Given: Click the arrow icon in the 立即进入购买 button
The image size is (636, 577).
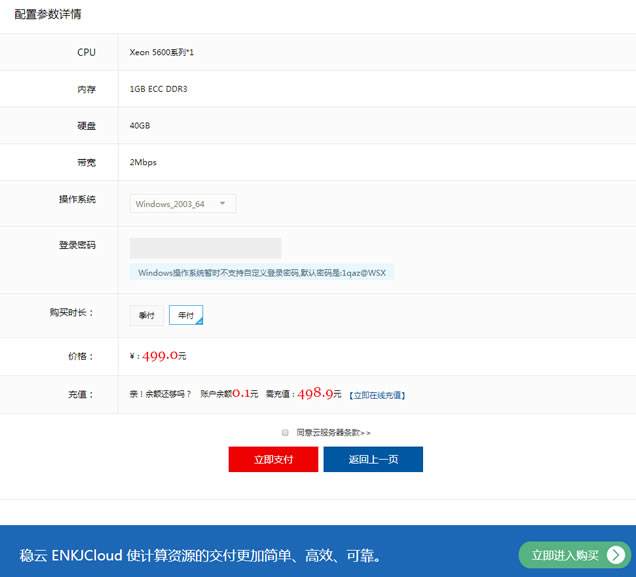Looking at the screenshot, I should click(x=616, y=555).
